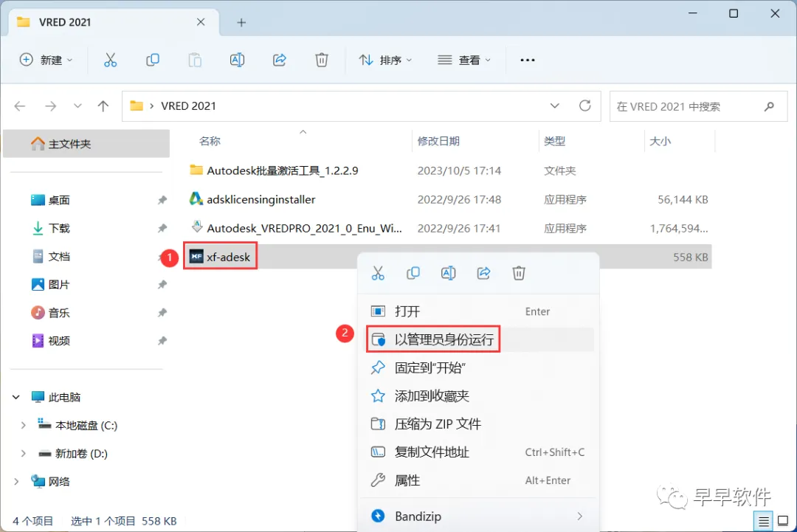The height and width of the screenshot is (532, 797).
Task: Go back with the left arrow
Action: 20,106
